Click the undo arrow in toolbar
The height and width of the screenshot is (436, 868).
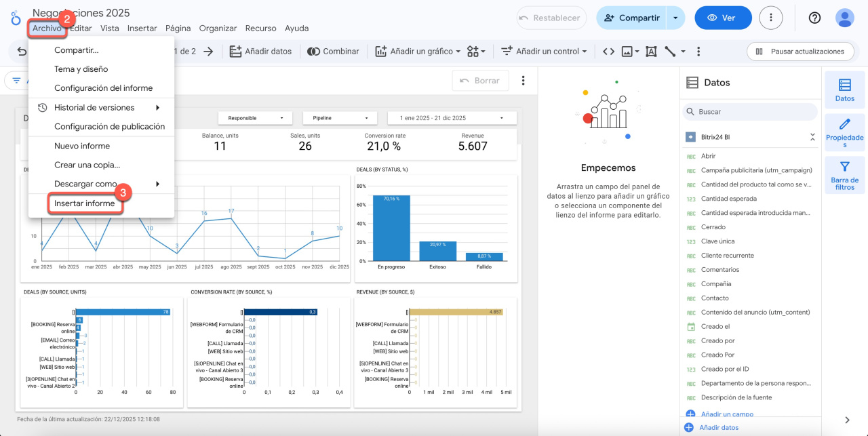[x=22, y=52]
